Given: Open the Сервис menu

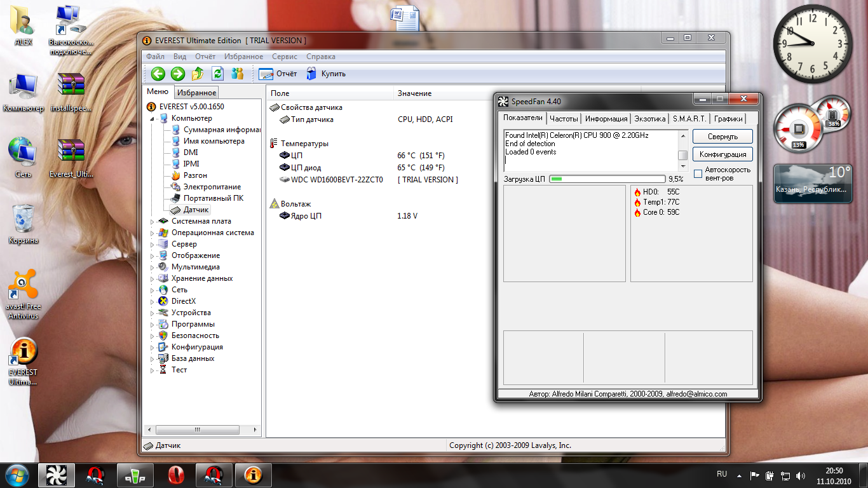Looking at the screenshot, I should [285, 57].
